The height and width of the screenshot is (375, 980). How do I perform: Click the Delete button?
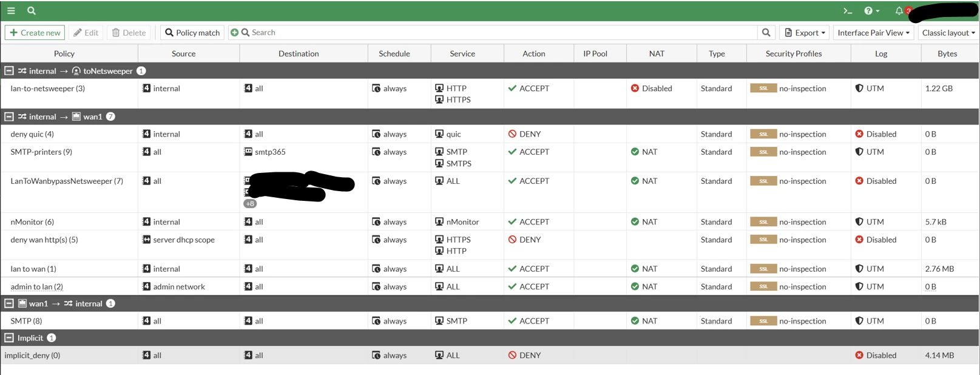(129, 33)
